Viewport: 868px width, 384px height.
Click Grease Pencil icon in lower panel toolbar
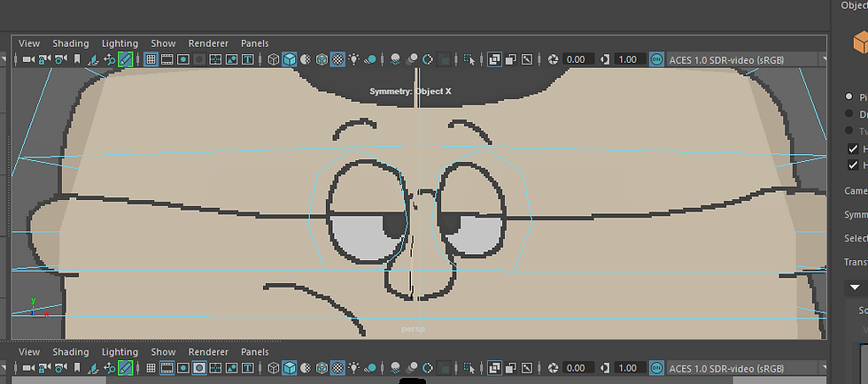(x=126, y=368)
